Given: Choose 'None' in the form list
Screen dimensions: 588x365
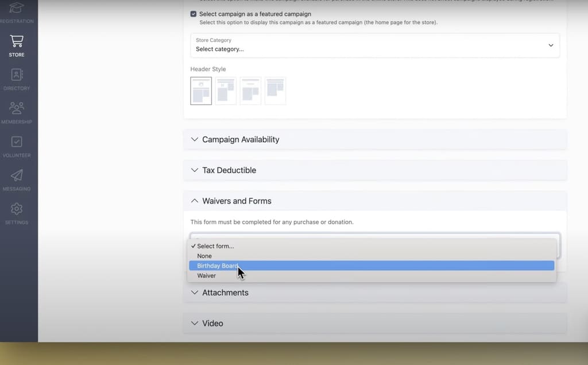Looking at the screenshot, I should coord(372,256).
